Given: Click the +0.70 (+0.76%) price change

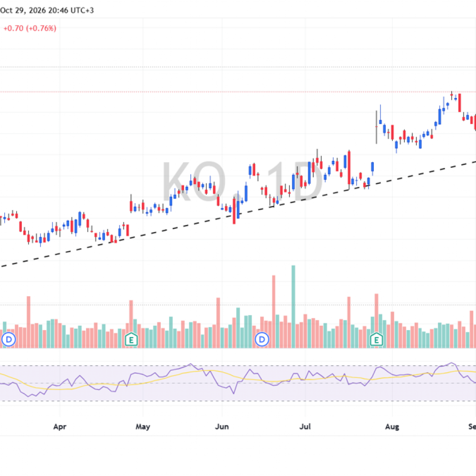Looking at the screenshot, I should click(x=30, y=28).
